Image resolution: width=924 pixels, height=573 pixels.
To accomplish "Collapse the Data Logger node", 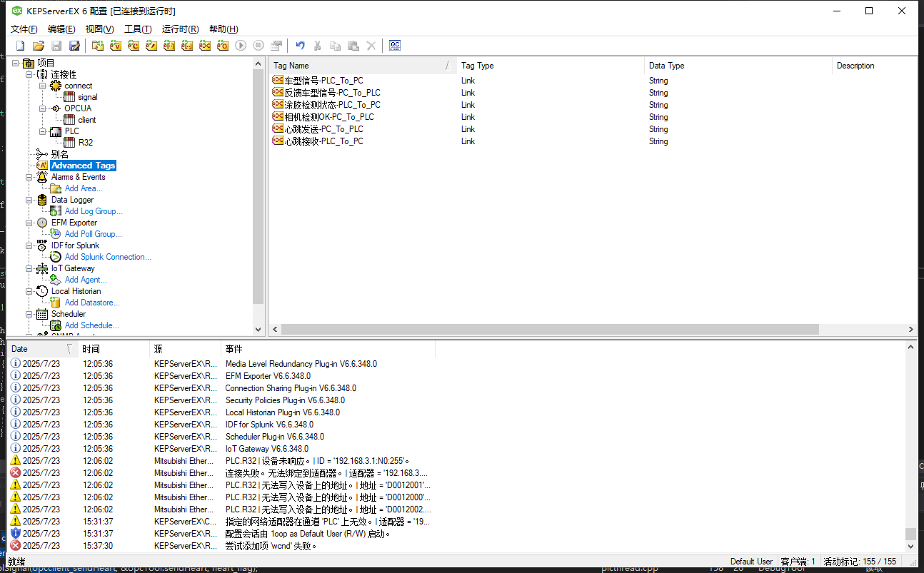I will 29,200.
